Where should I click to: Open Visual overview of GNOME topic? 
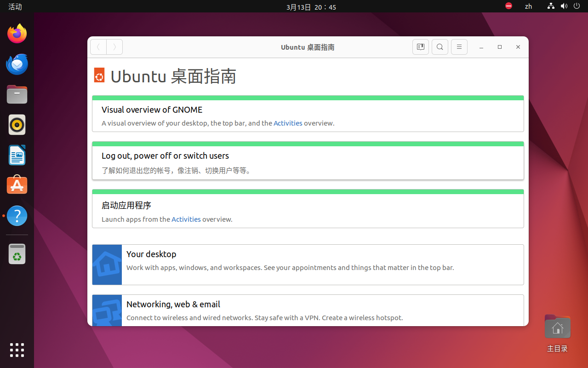152,110
